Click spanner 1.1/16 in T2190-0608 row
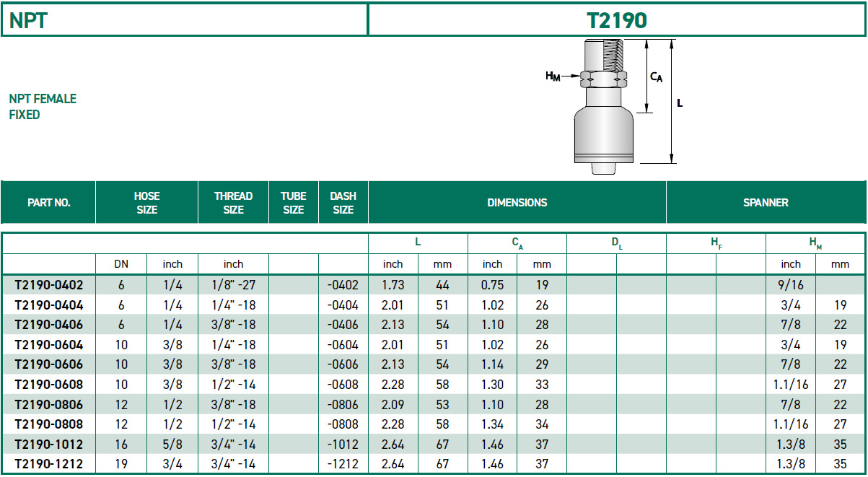The width and height of the screenshot is (868, 477). pyautogui.click(x=791, y=385)
